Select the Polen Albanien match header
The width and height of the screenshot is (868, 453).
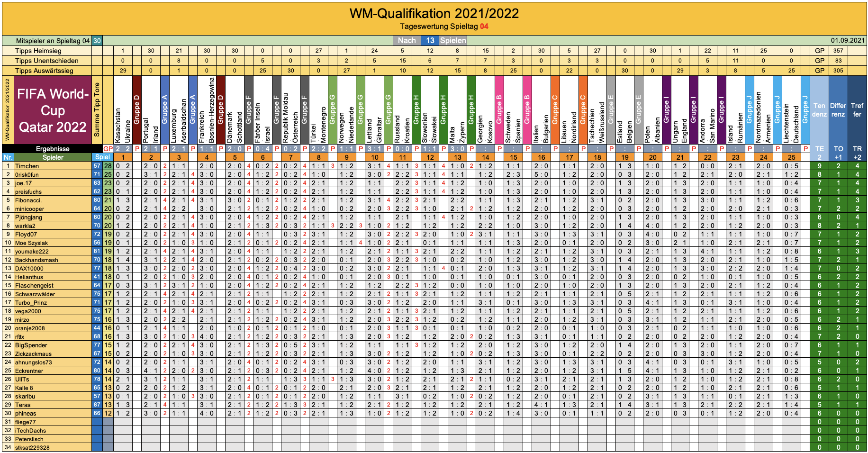(652, 110)
